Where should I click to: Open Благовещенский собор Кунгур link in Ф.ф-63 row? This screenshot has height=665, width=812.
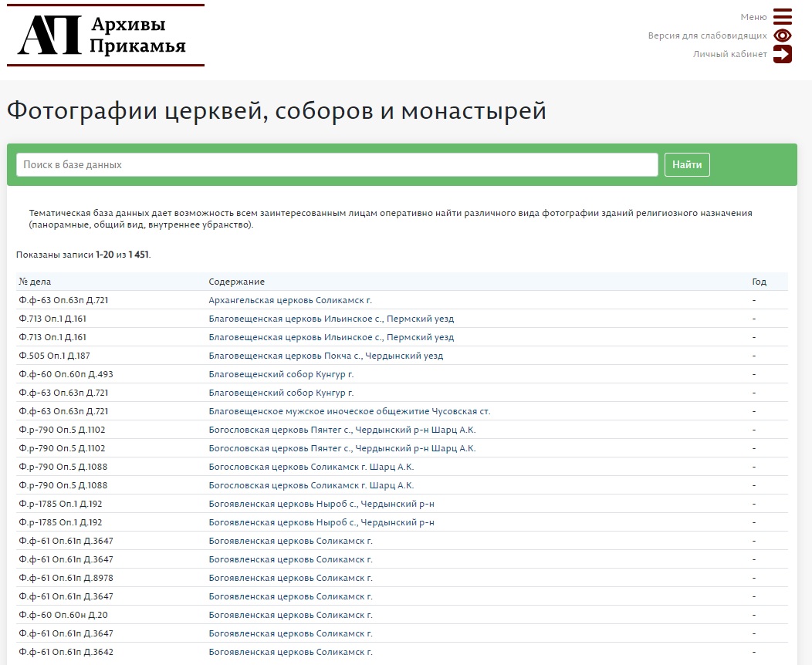281,393
